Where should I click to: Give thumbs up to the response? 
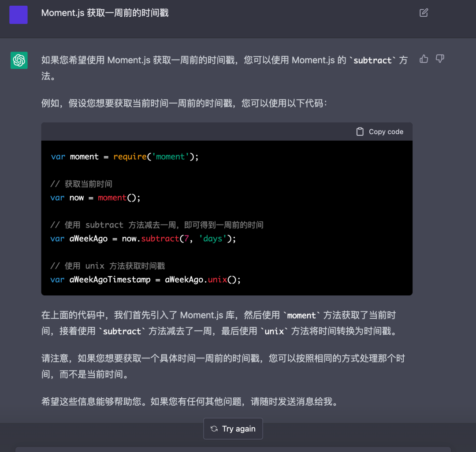click(424, 59)
